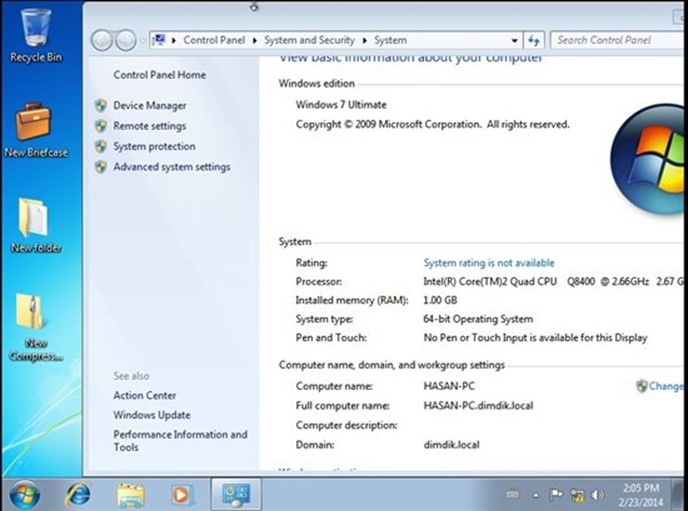Click the computer icon in address bar
688x511 pixels.
[x=158, y=40]
